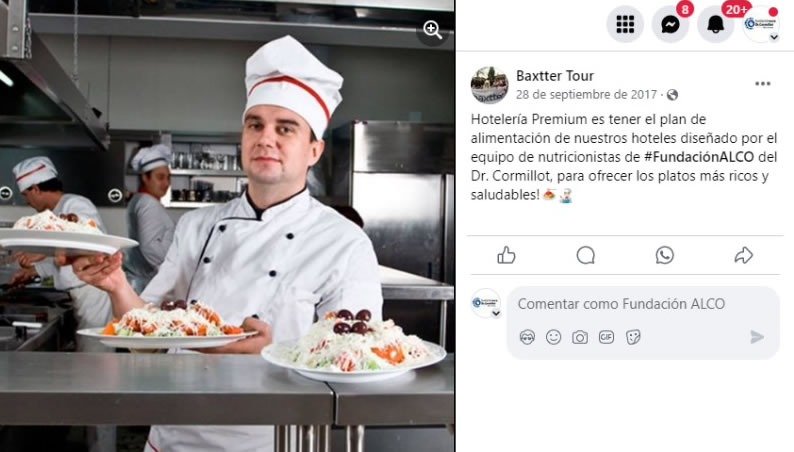
Task: Open the notifications bell
Action: tap(716, 24)
